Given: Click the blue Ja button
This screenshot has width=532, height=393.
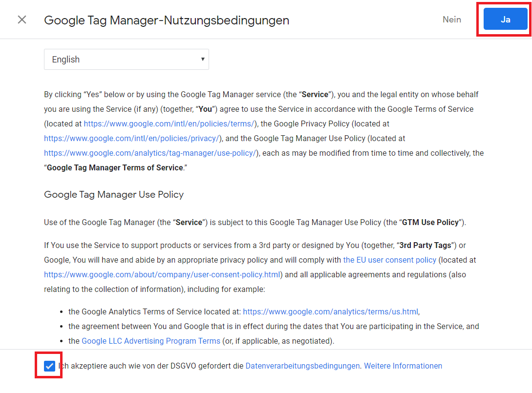Looking at the screenshot, I should [505, 20].
